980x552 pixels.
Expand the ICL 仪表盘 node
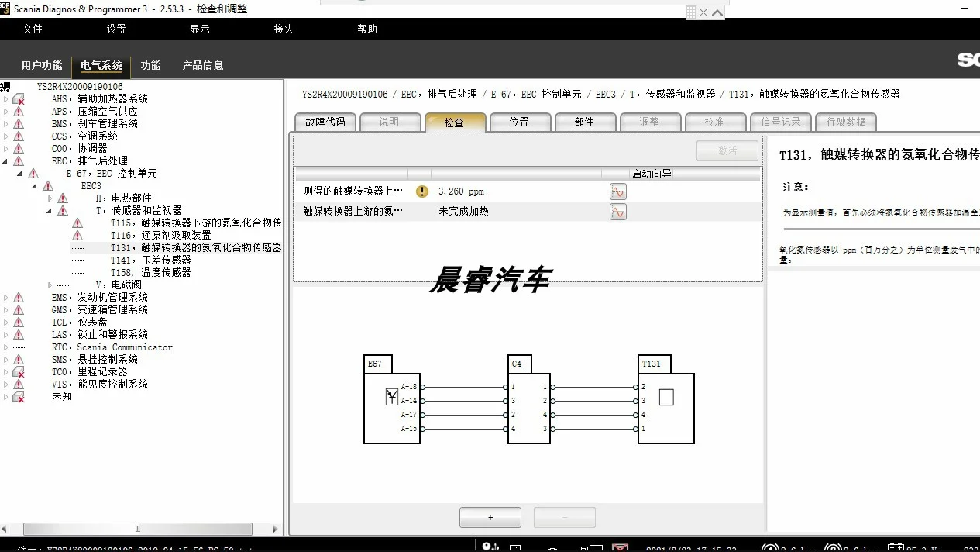coord(6,323)
